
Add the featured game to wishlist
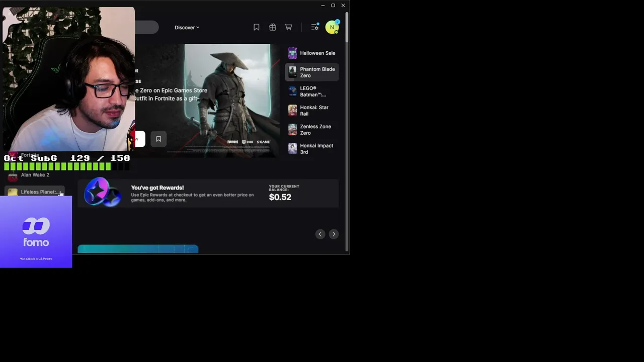tap(158, 139)
